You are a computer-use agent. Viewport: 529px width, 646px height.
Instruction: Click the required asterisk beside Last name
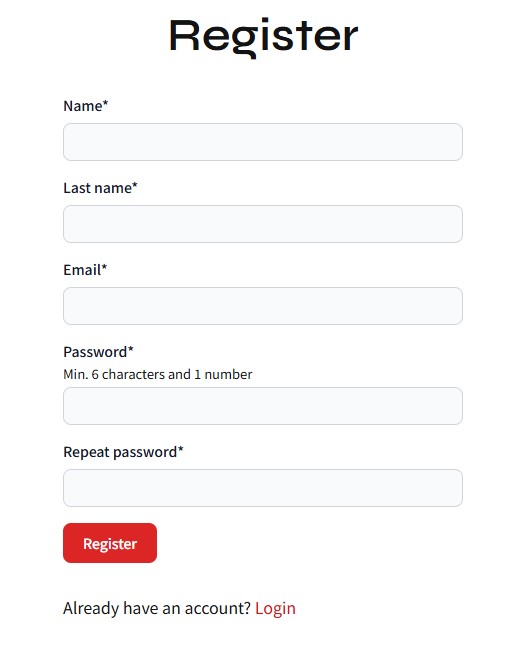point(135,184)
